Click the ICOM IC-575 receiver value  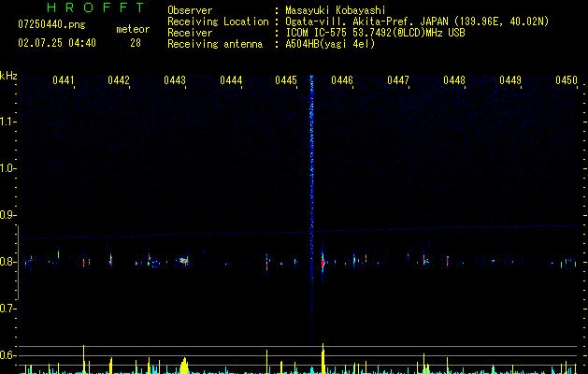pyautogui.click(x=376, y=33)
